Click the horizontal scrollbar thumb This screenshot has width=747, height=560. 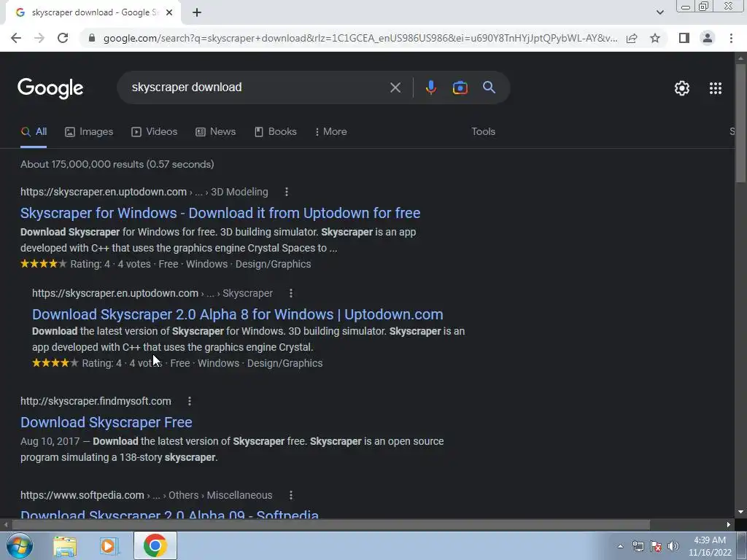coord(330,525)
